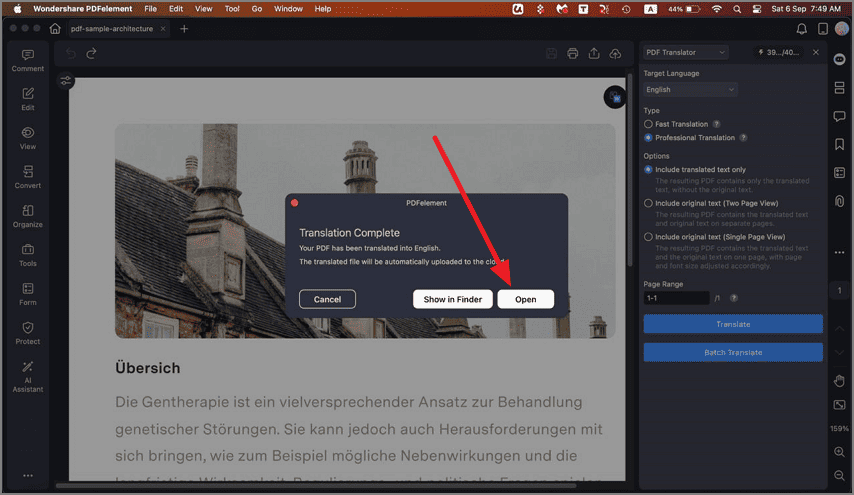The height and width of the screenshot is (495, 854).
Task: Open the Protect tool in sidebar
Action: pyautogui.click(x=28, y=333)
